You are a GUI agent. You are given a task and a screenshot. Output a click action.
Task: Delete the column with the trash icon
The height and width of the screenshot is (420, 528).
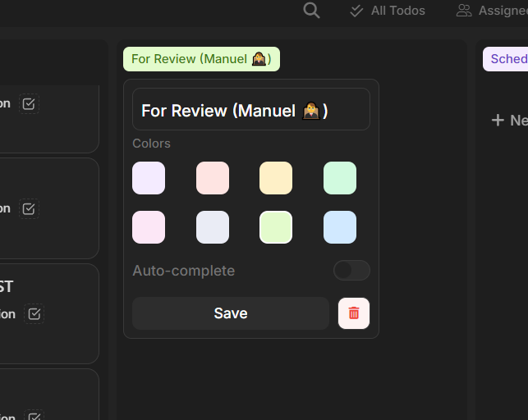click(x=354, y=313)
